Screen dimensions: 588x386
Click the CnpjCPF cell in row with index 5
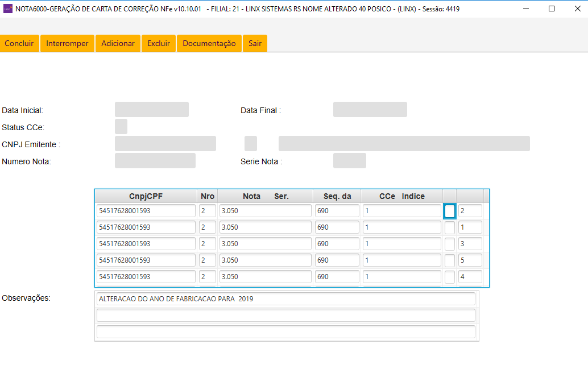146,260
